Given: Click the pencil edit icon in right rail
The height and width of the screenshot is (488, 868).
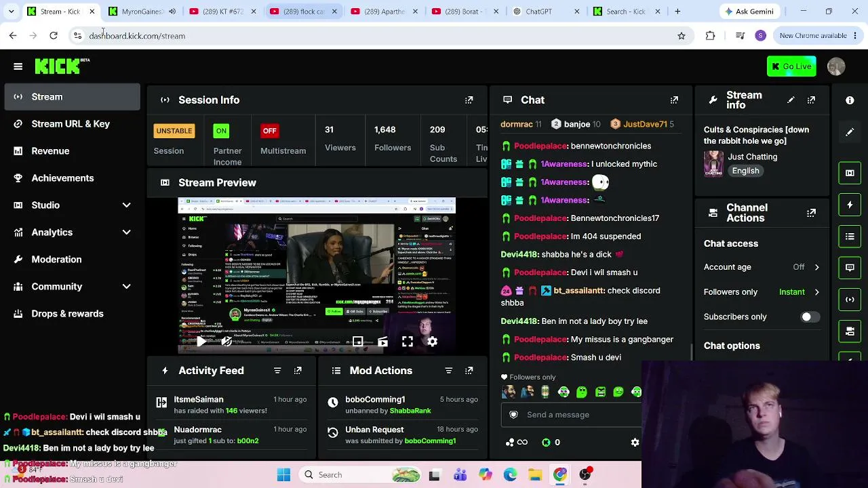Looking at the screenshot, I should pyautogui.click(x=850, y=132).
